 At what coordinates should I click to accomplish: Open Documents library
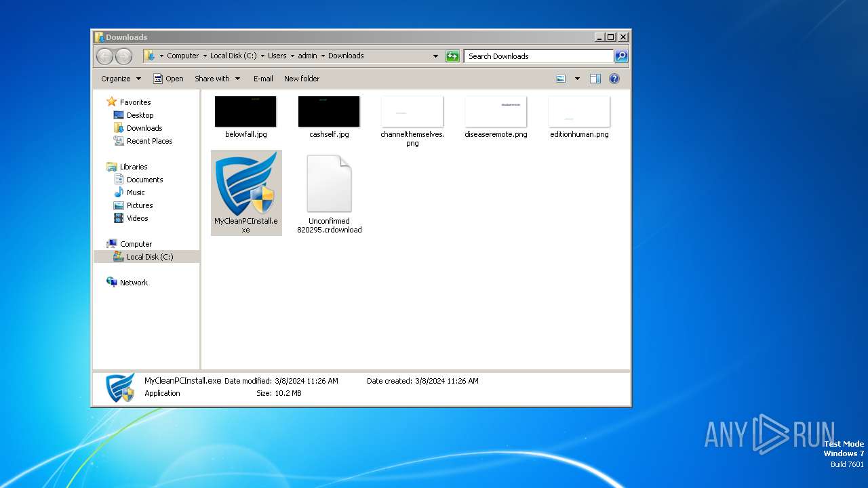(x=144, y=180)
